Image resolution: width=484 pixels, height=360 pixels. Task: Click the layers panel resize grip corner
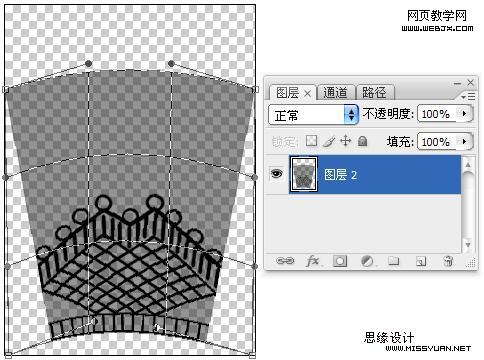coord(471,263)
